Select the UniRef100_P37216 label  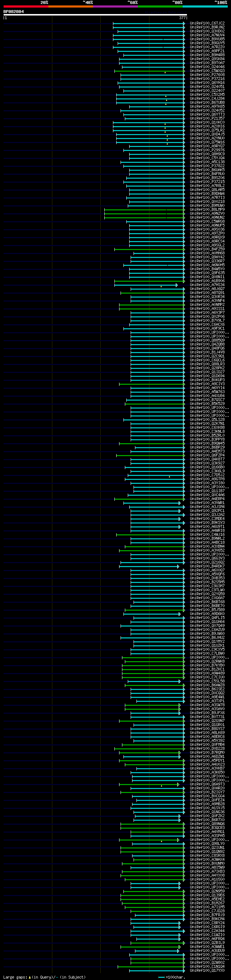tap(208, 79)
